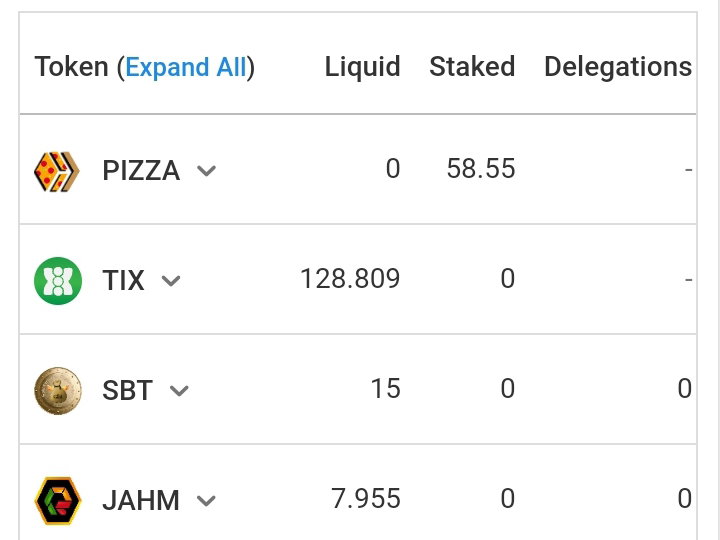
Task: Click the TIX liquid balance 128.809
Action: pos(350,279)
